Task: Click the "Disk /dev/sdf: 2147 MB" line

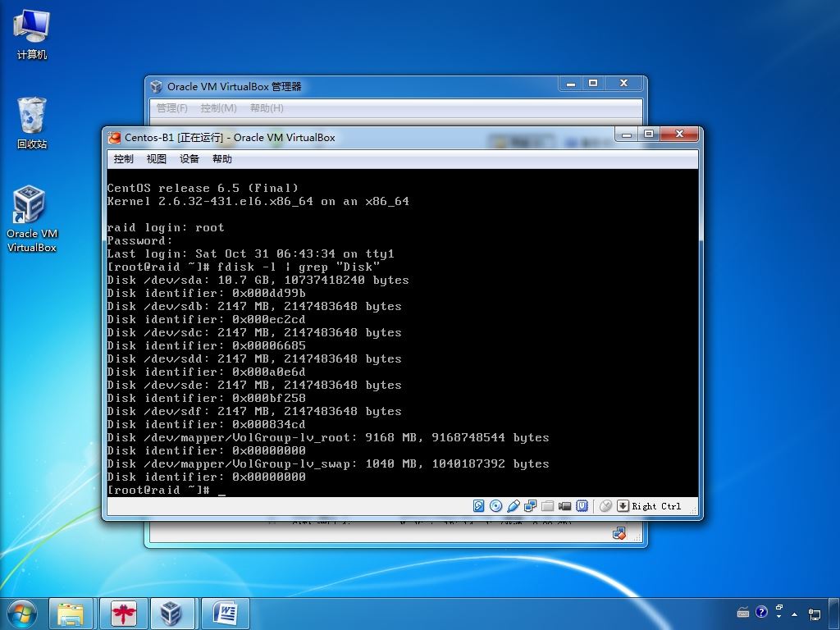Action: point(254,412)
